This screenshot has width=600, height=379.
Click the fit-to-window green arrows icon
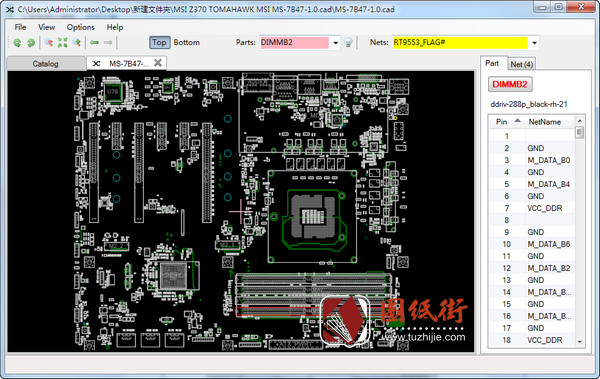[62, 42]
